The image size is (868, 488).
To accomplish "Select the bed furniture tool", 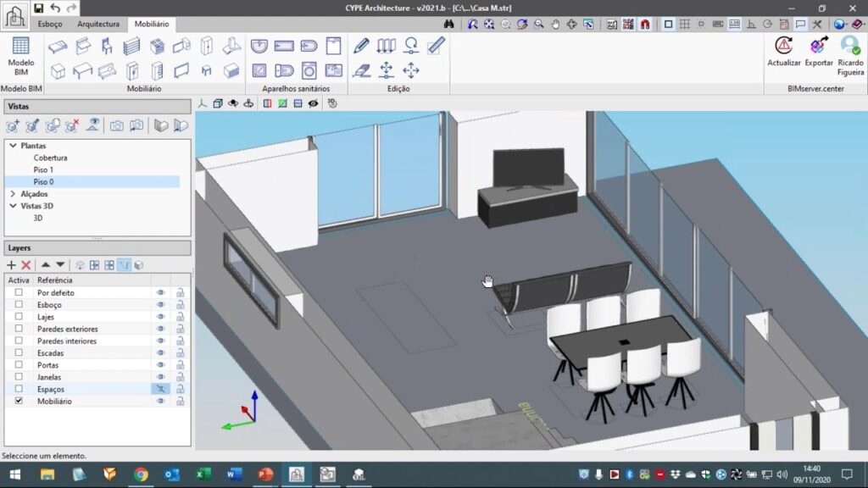I will tap(58, 47).
